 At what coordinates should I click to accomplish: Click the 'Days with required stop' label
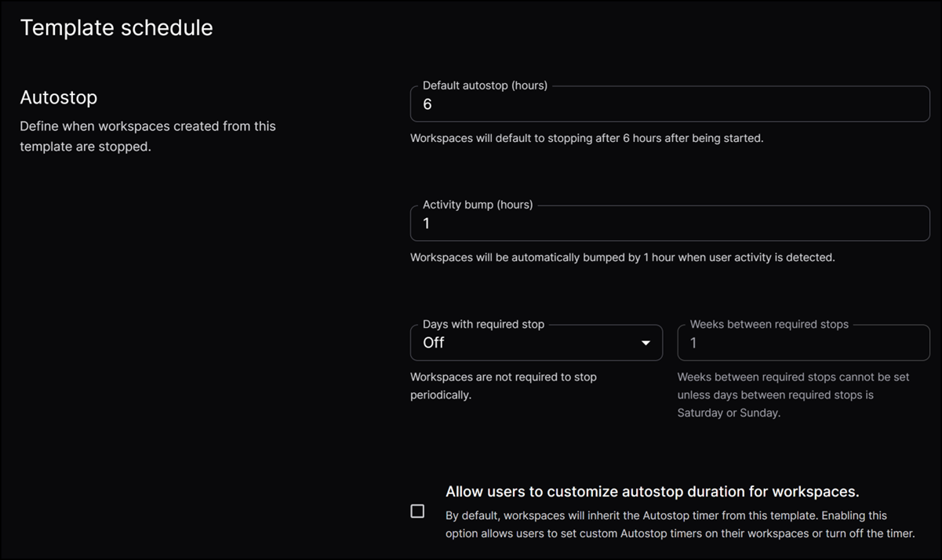tap(483, 324)
